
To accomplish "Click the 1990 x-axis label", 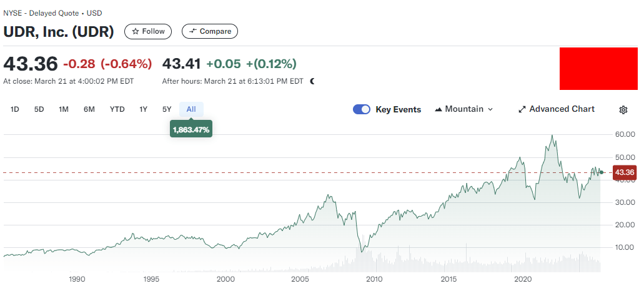I will [x=76, y=279].
